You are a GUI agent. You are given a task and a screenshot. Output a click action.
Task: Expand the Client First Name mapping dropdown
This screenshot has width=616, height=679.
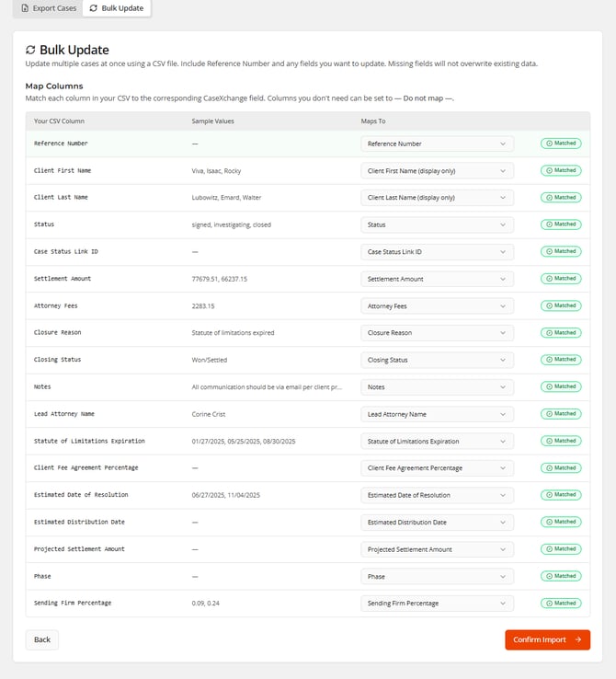(437, 171)
